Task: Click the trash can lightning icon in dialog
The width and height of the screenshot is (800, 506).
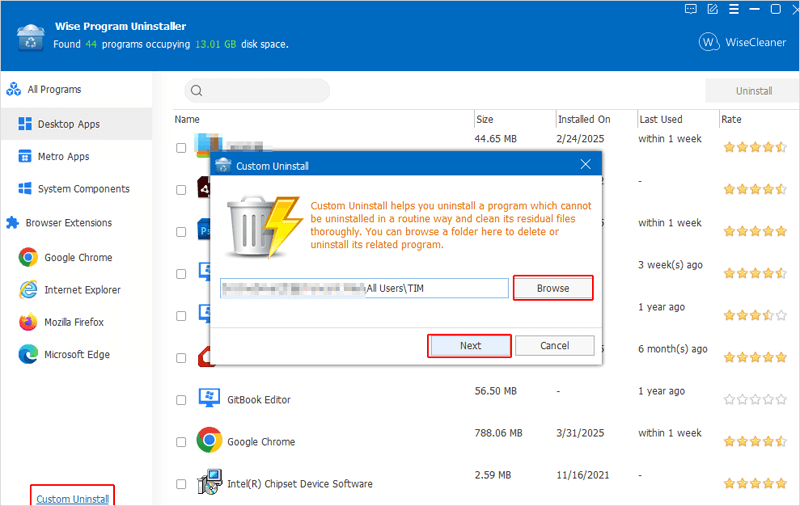Action: pos(263,226)
